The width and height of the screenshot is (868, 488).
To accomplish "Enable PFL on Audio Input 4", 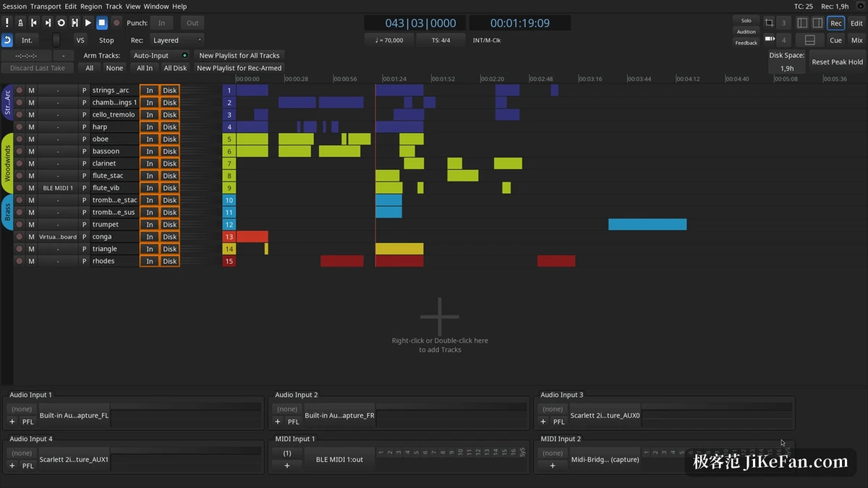I will point(27,466).
